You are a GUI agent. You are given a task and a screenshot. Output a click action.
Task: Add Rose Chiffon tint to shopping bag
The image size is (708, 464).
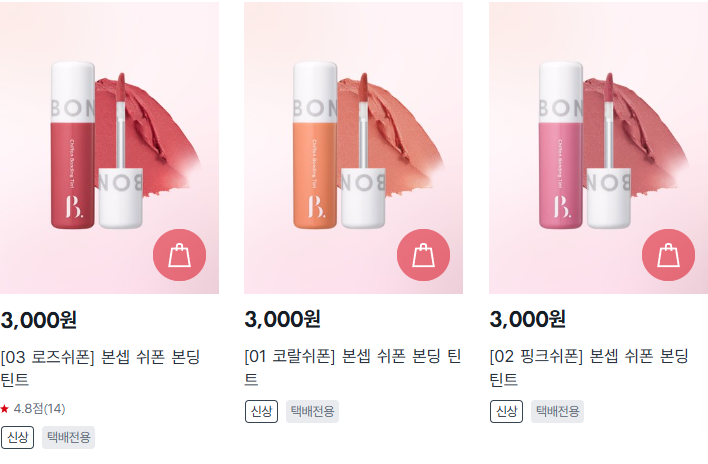pos(179,255)
